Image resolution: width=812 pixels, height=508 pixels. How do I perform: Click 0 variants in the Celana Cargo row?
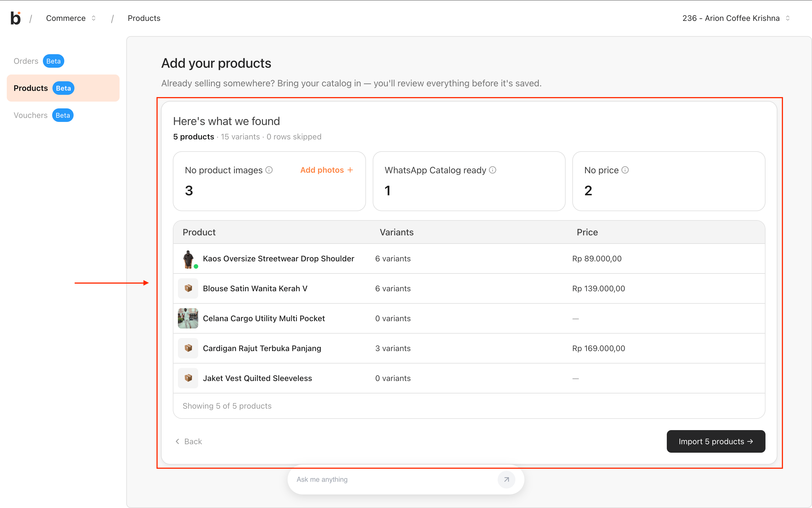[x=393, y=319]
